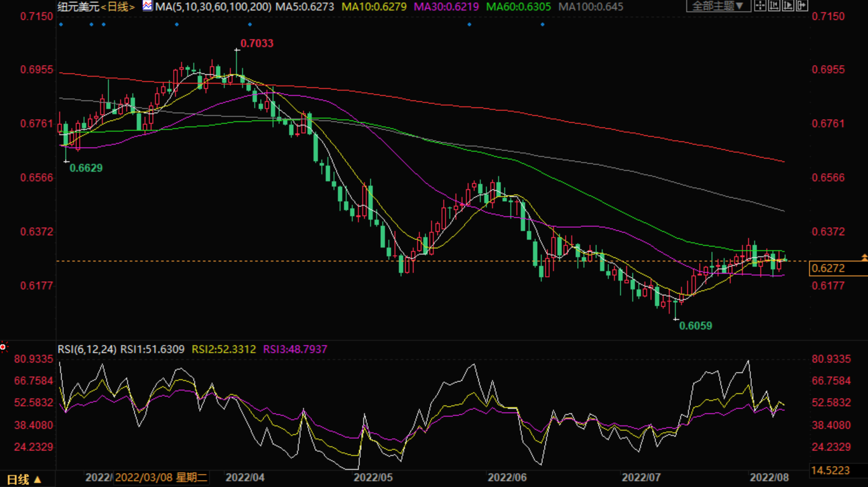868x487 pixels.
Task: Click the chart playback range icon
Action: (x=788, y=6)
